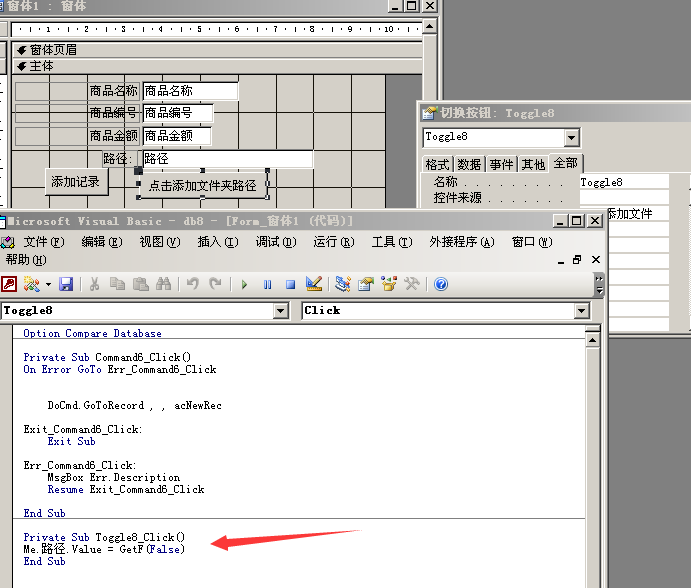Expand the Toggle8 object dropdown in code window

click(281, 311)
